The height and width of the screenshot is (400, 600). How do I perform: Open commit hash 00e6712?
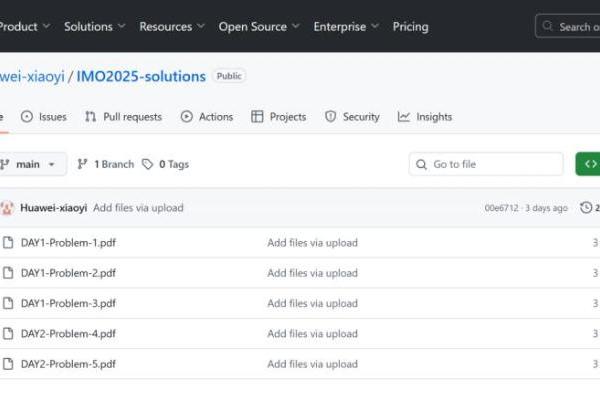(x=501, y=208)
